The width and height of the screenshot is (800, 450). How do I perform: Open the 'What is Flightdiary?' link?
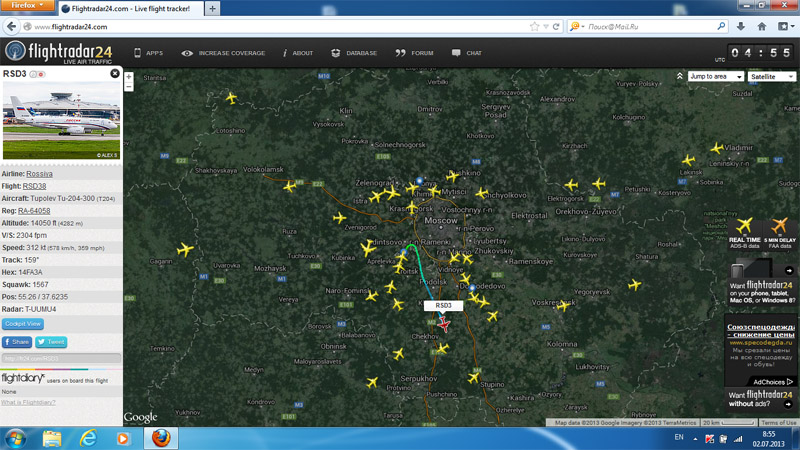pos(28,403)
